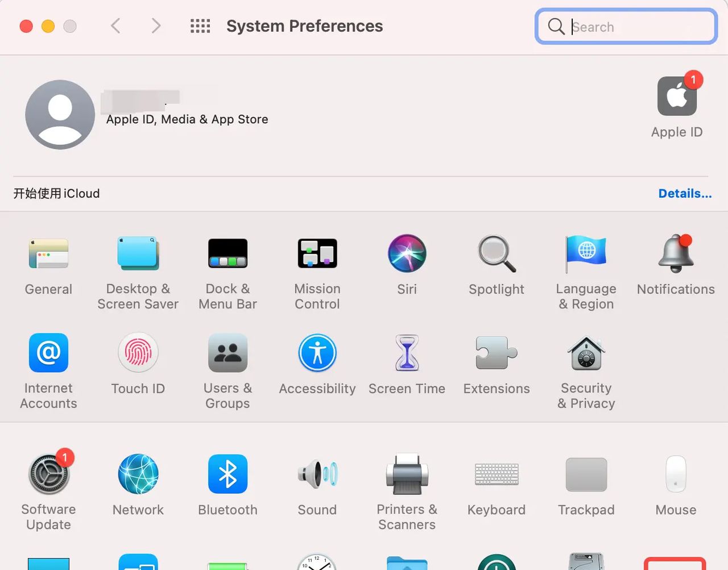Click the 开始使用 iCloud label
The height and width of the screenshot is (570, 728).
(x=56, y=193)
